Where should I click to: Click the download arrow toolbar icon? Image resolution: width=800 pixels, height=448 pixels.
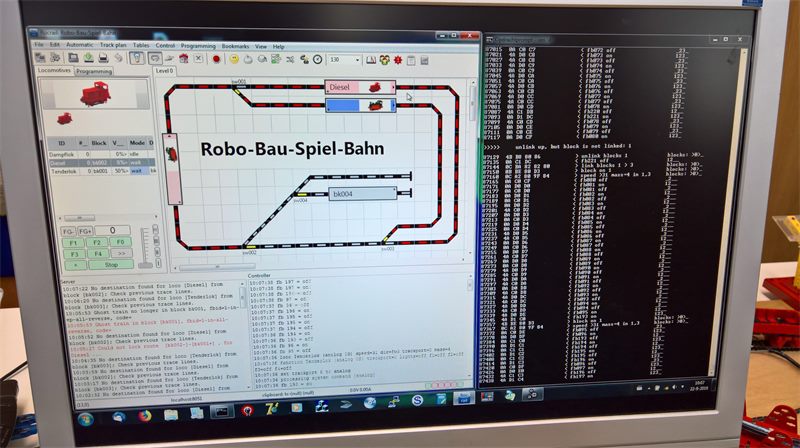click(88, 58)
